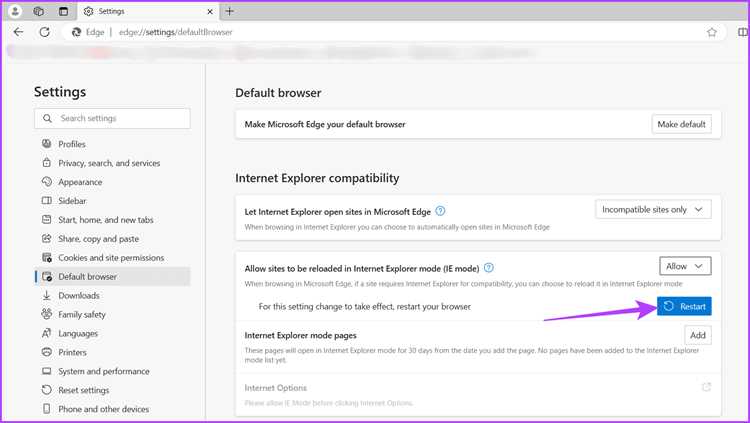
Task: Select Default browser in sidebar
Action: [x=112, y=277]
